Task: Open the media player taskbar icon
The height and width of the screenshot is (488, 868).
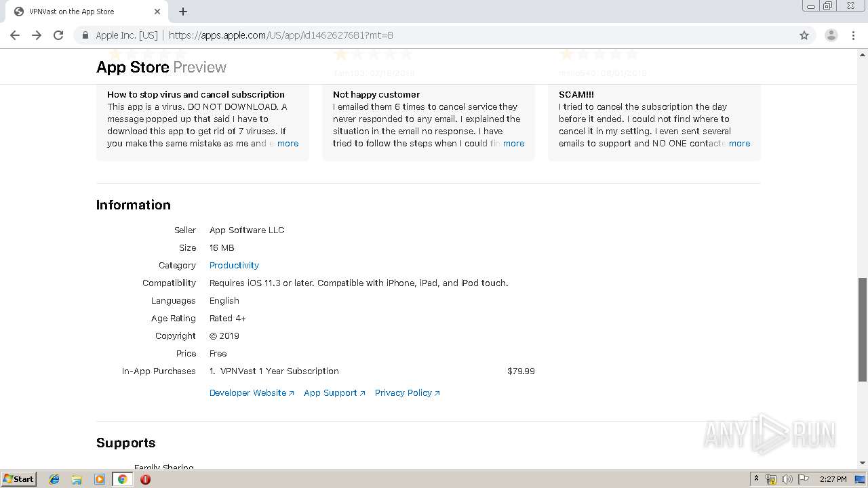Action: tap(100, 479)
